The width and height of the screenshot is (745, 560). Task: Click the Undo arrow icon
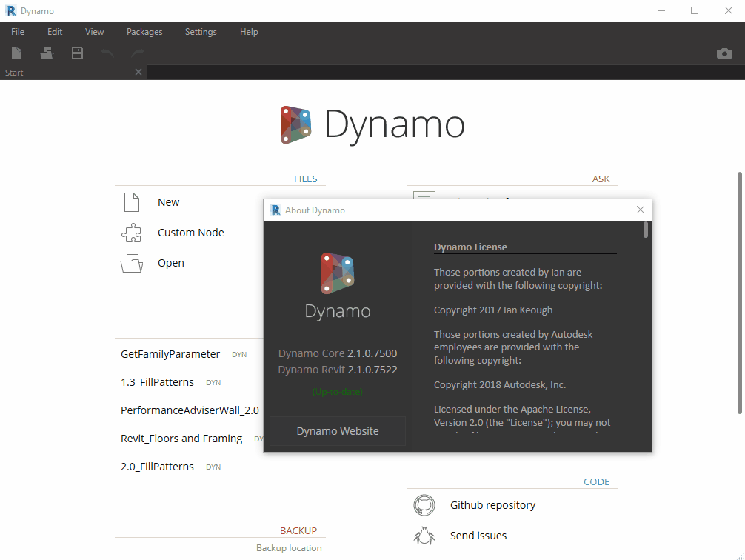click(107, 53)
